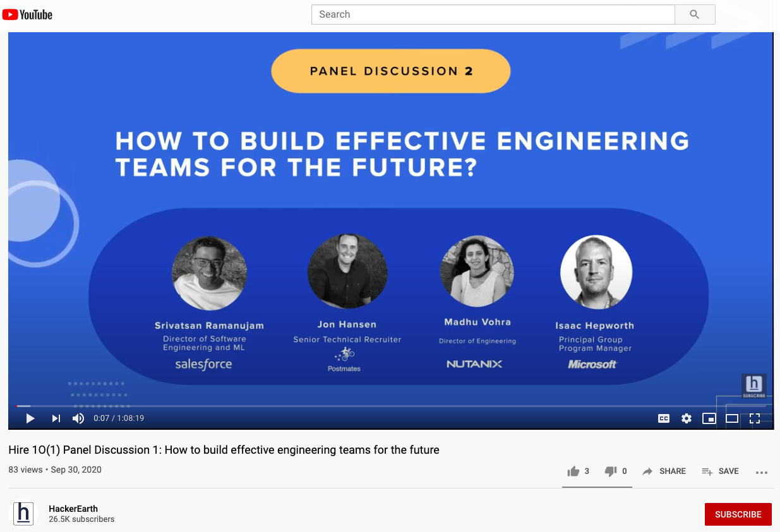Image resolution: width=780 pixels, height=532 pixels.
Task: Enter full screen mode
Action: (755, 418)
